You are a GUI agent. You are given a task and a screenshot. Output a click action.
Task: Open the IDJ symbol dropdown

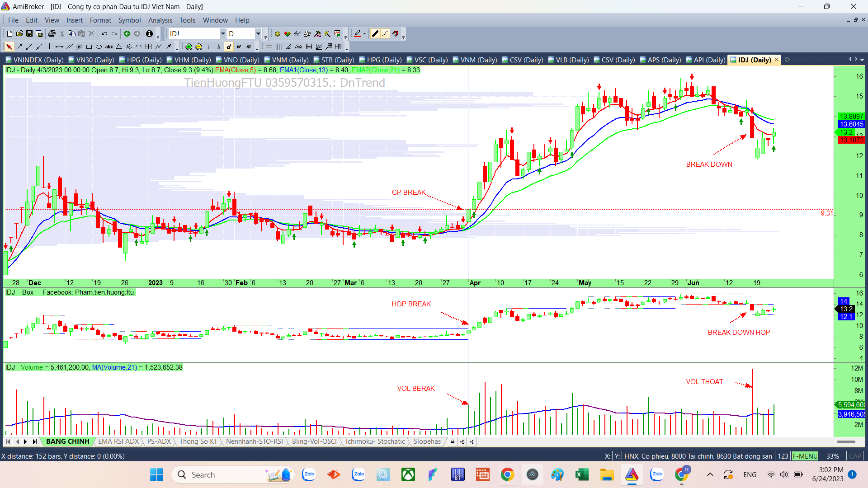(222, 33)
